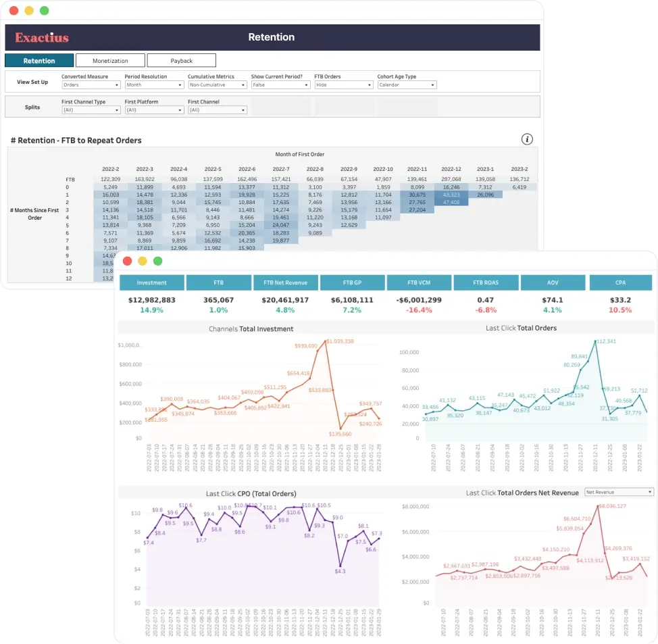Open Show Current Period dropdown
This screenshot has height=644, width=658.
point(281,84)
